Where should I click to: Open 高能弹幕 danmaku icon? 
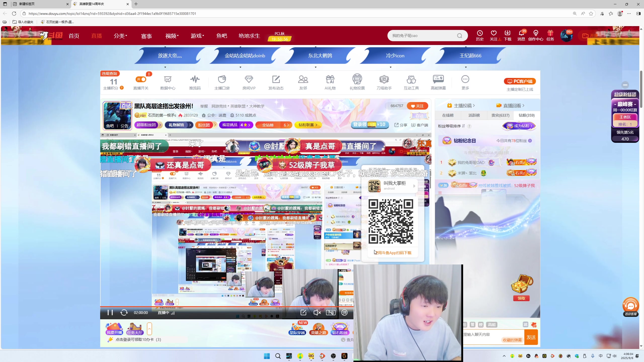pyautogui.click(x=438, y=82)
